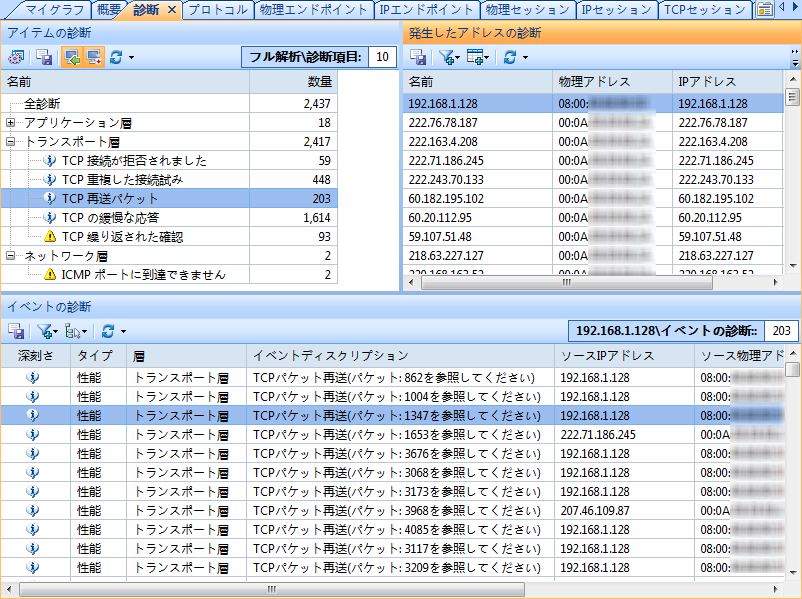Viewport: 802px width, 599px height.
Task: Expand the アプリケーション層 tree node
Action: 11,122
